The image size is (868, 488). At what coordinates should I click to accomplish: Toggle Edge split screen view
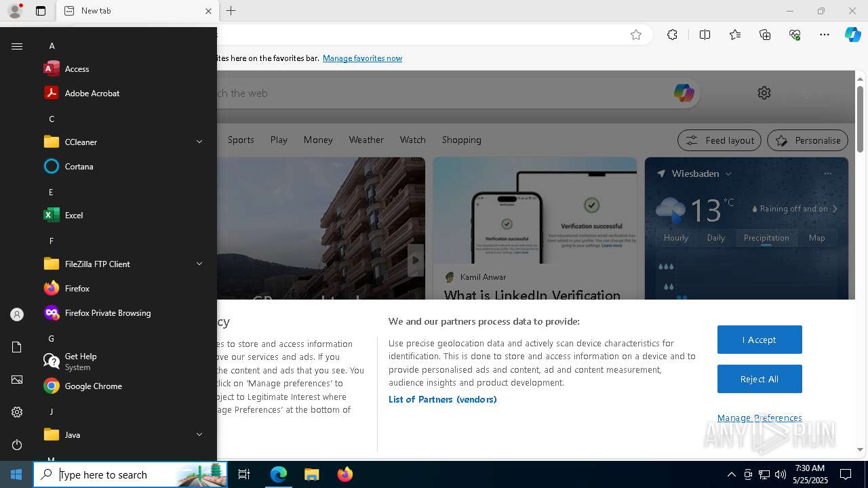[705, 35]
